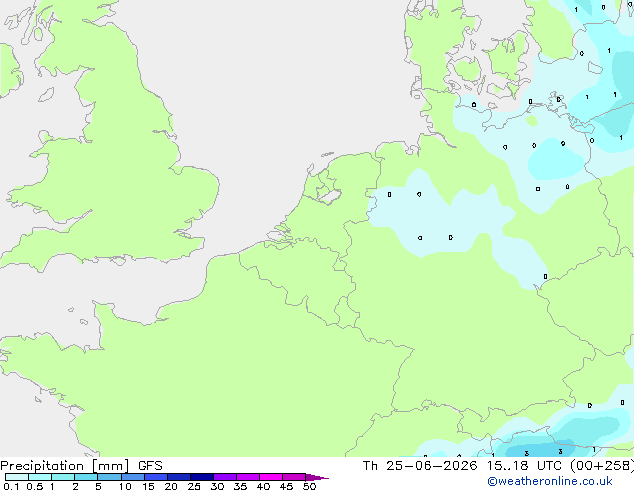The height and width of the screenshot is (490, 634).
Task: Click the '20' legend scale label
Action: [x=171, y=486]
